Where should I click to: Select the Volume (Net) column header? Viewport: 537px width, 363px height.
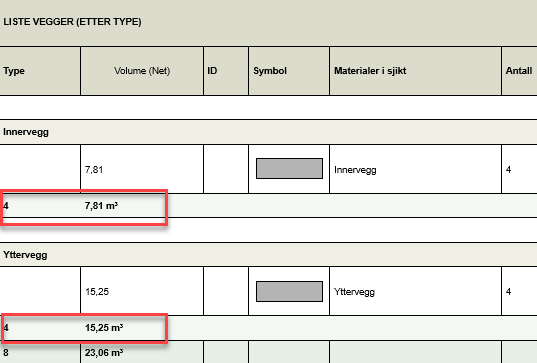142,71
